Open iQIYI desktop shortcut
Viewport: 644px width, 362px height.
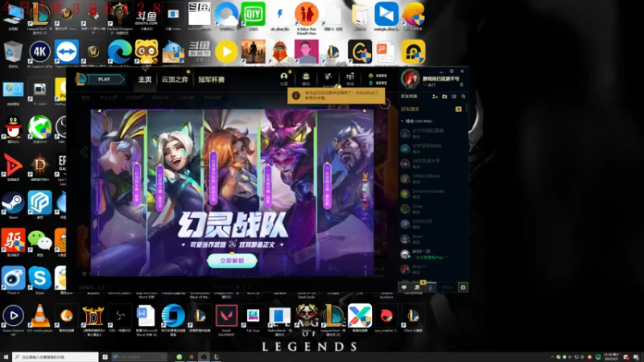pyautogui.click(x=253, y=16)
